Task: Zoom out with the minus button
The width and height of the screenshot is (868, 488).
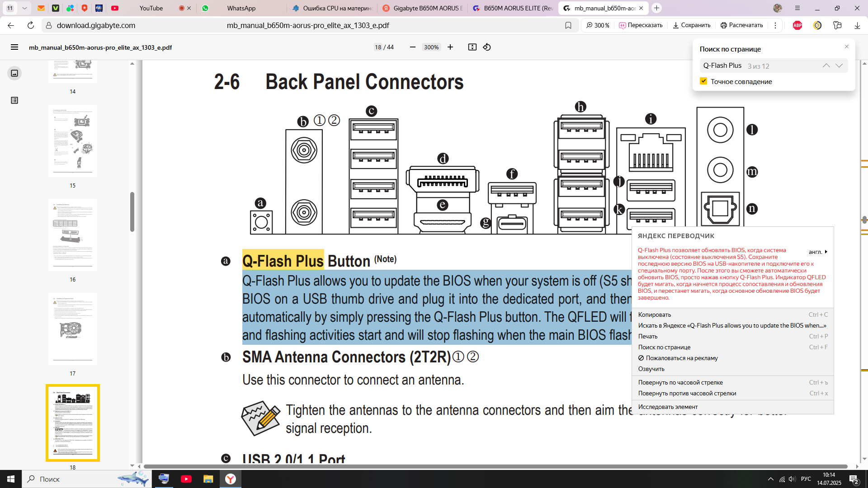Action: pyautogui.click(x=412, y=47)
